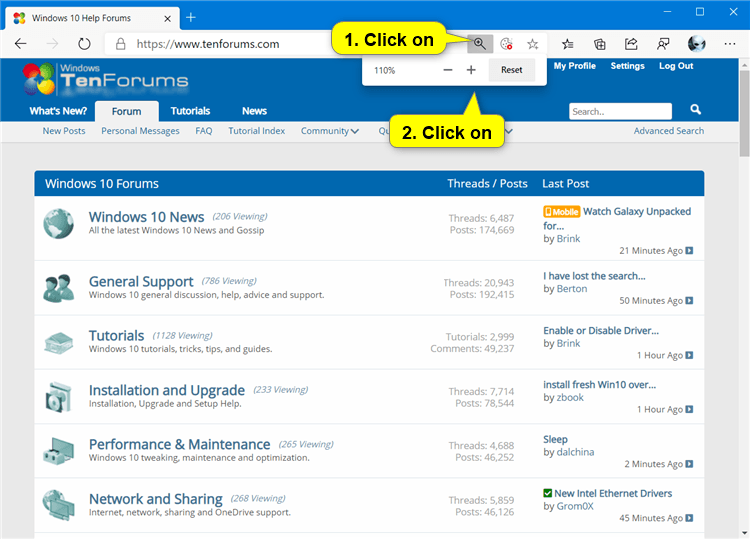Viewport: 750px width, 539px height.
Task: Click the General Support people icon
Action: (x=58, y=288)
